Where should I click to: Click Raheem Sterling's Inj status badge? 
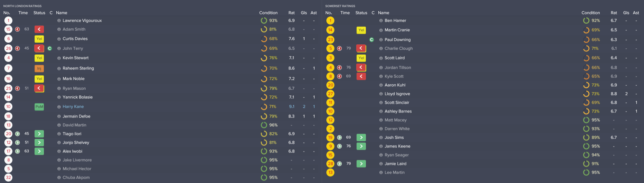point(39,68)
